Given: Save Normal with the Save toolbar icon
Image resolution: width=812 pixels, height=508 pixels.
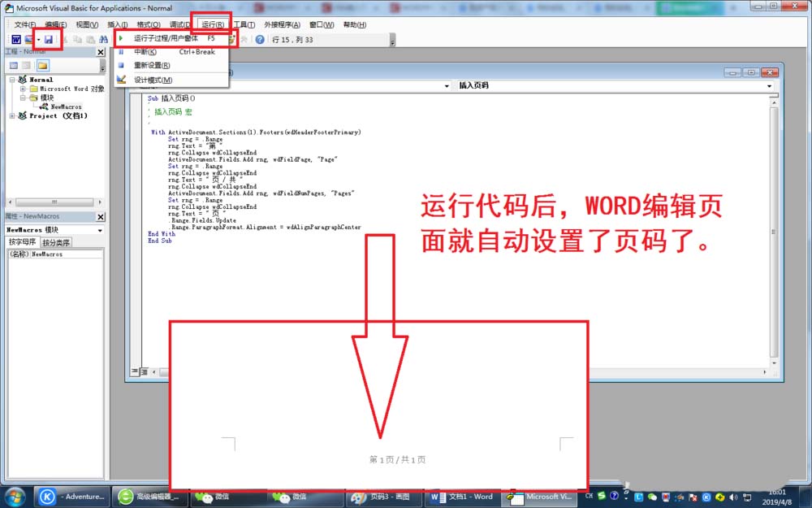Looking at the screenshot, I should click(x=49, y=38).
